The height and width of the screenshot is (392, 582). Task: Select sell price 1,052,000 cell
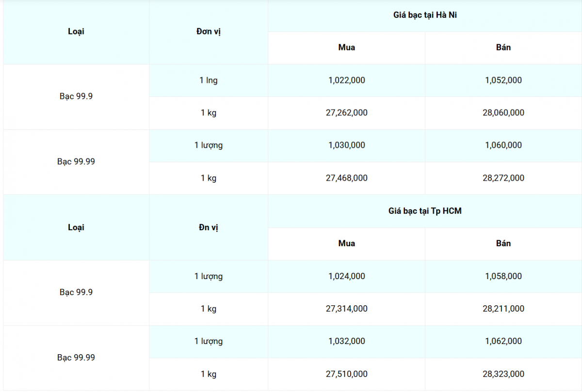coord(503,80)
